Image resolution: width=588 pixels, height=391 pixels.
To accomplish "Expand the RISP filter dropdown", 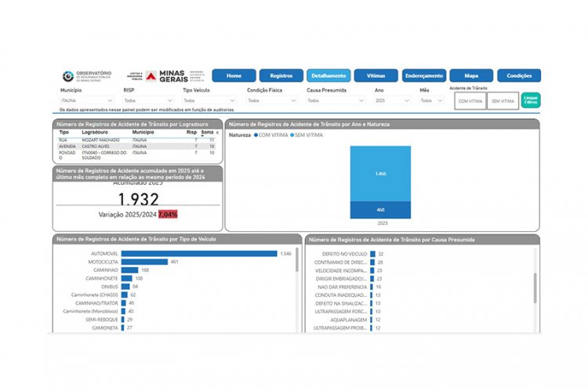I will coord(149,101).
